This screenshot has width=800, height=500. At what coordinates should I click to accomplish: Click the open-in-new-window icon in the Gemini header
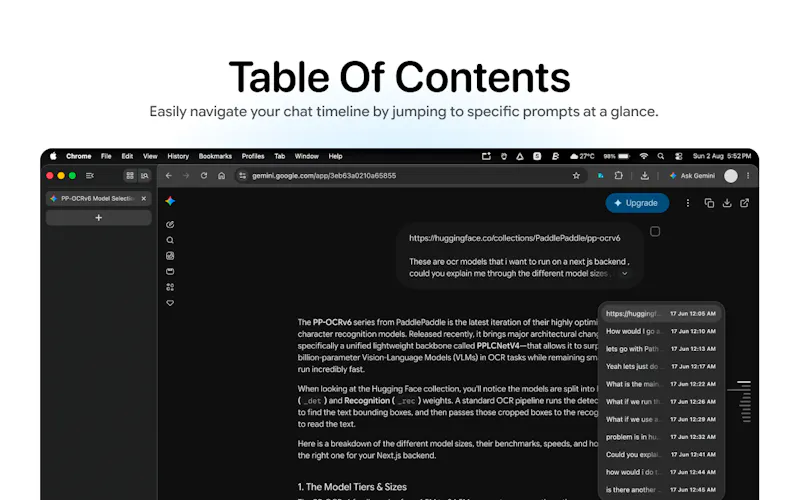coord(744,203)
